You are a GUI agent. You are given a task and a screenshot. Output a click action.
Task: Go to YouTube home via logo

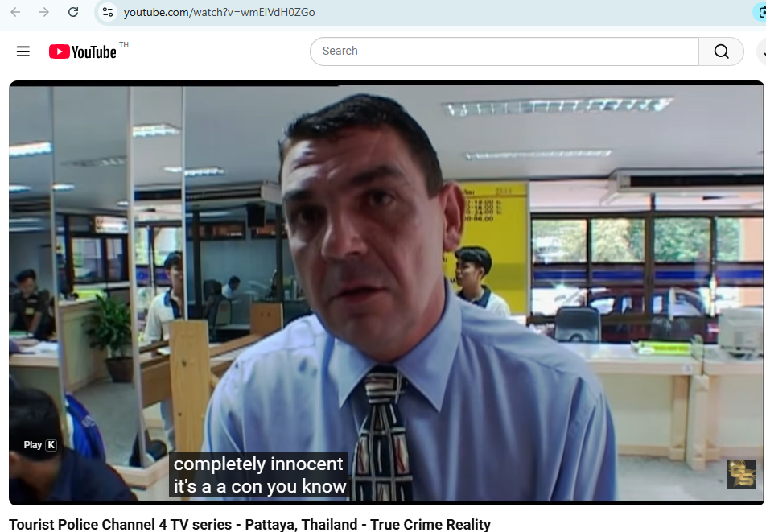[x=83, y=52]
